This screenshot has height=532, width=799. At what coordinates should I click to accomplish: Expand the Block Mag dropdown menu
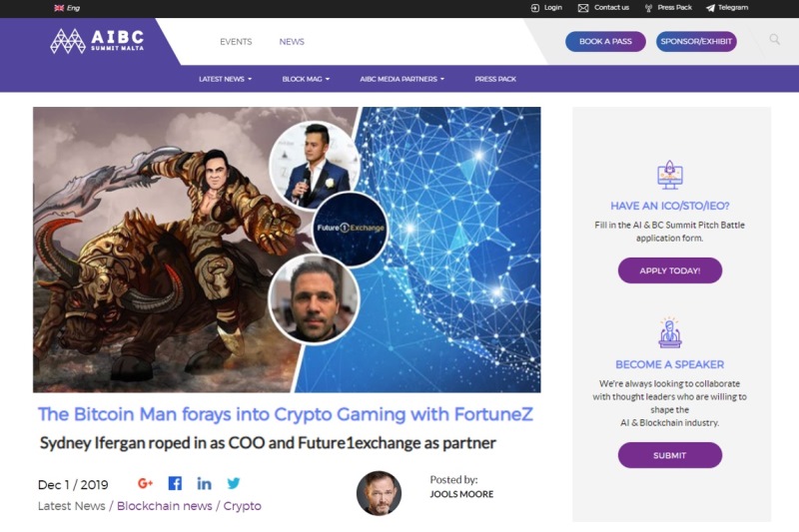306,79
